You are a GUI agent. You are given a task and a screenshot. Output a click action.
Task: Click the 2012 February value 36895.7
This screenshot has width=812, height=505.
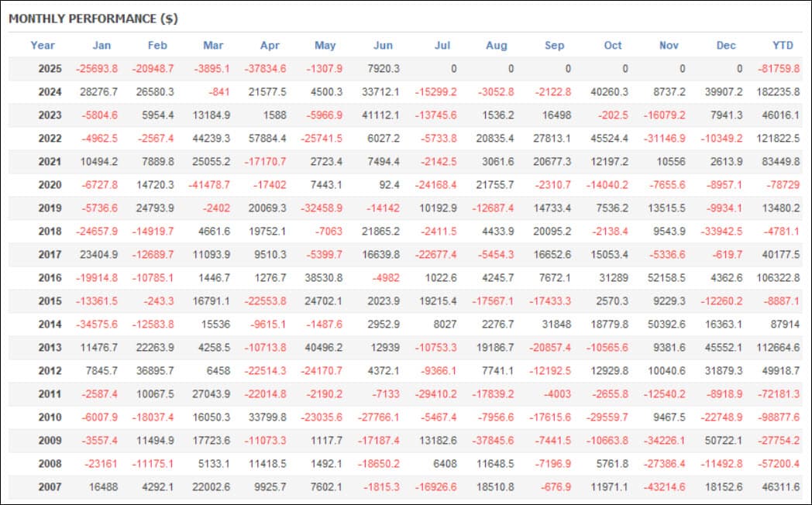pos(155,371)
